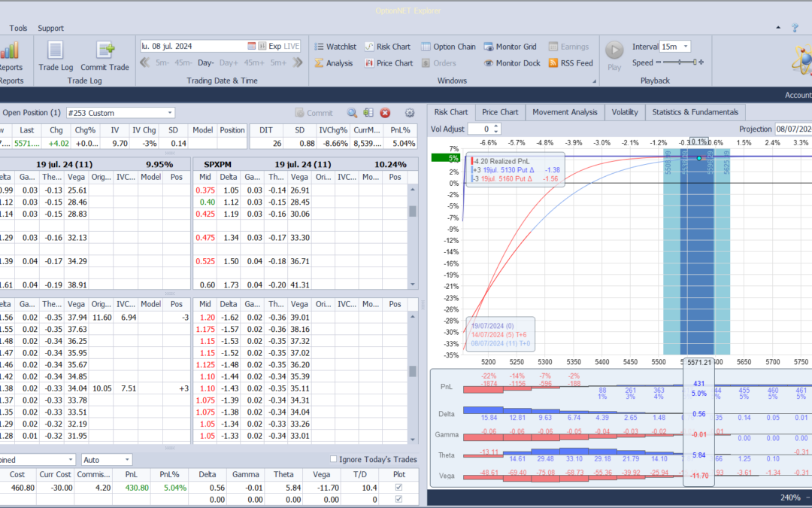Open the RSS Feed window

(571, 63)
